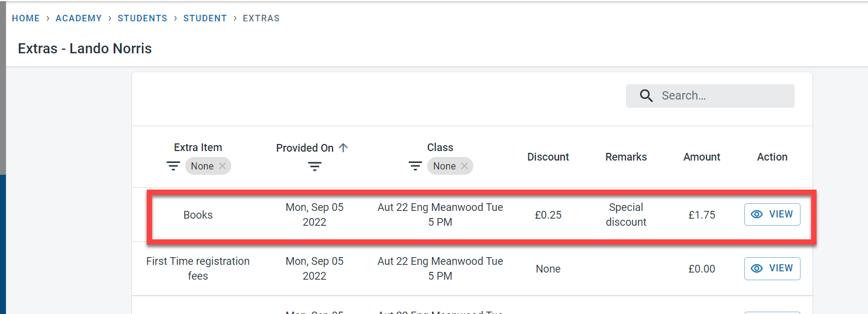
Task: View the Books extra item details
Action: tap(772, 214)
